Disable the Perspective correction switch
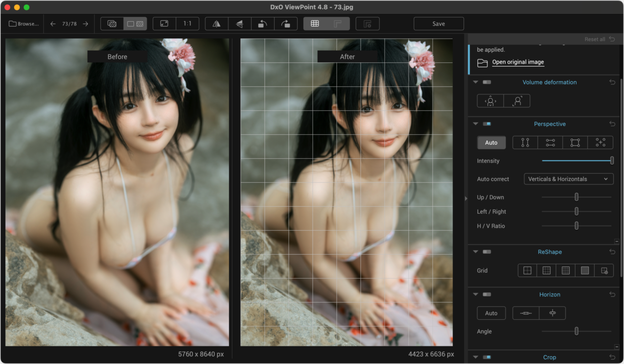This screenshot has height=364, width=624. coord(487,124)
